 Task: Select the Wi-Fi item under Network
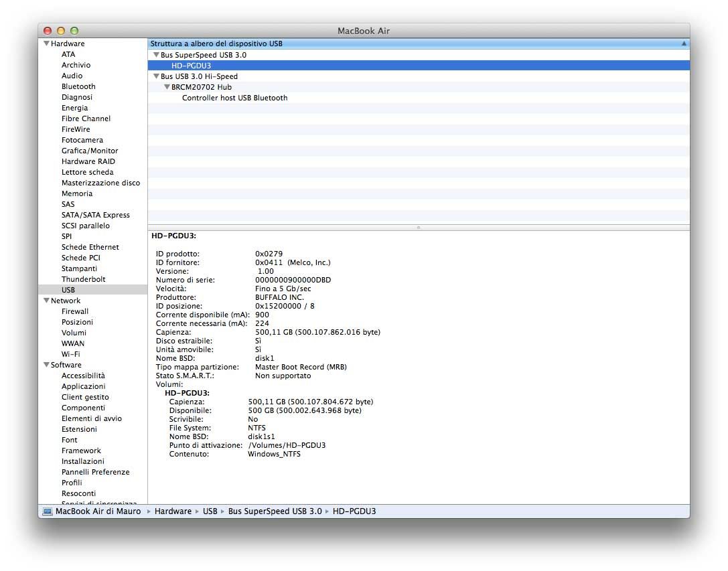click(70, 354)
